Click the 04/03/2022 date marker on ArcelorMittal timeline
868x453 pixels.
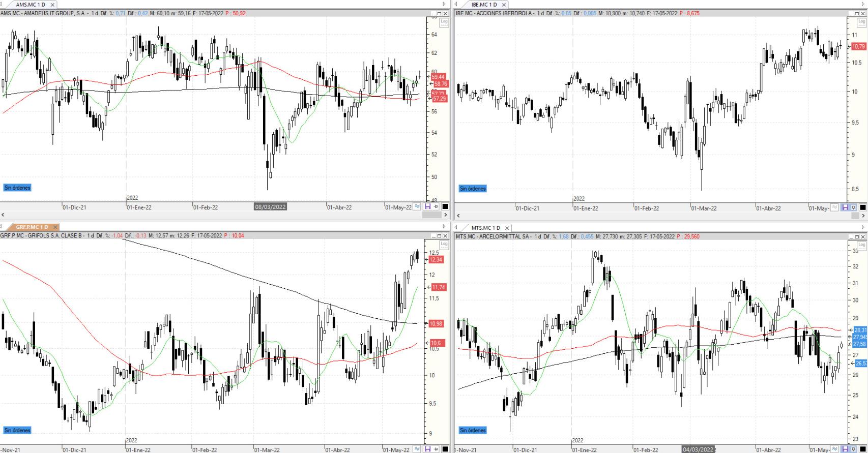[x=698, y=449]
